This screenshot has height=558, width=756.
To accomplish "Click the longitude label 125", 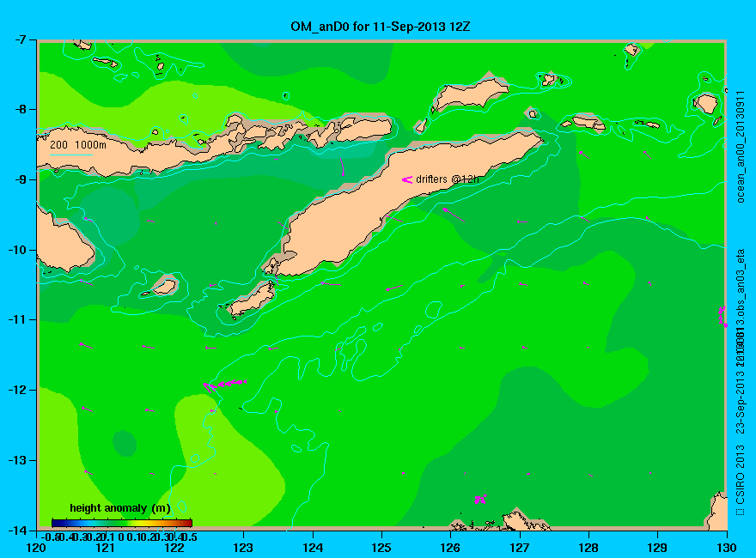I will pyautogui.click(x=381, y=548).
